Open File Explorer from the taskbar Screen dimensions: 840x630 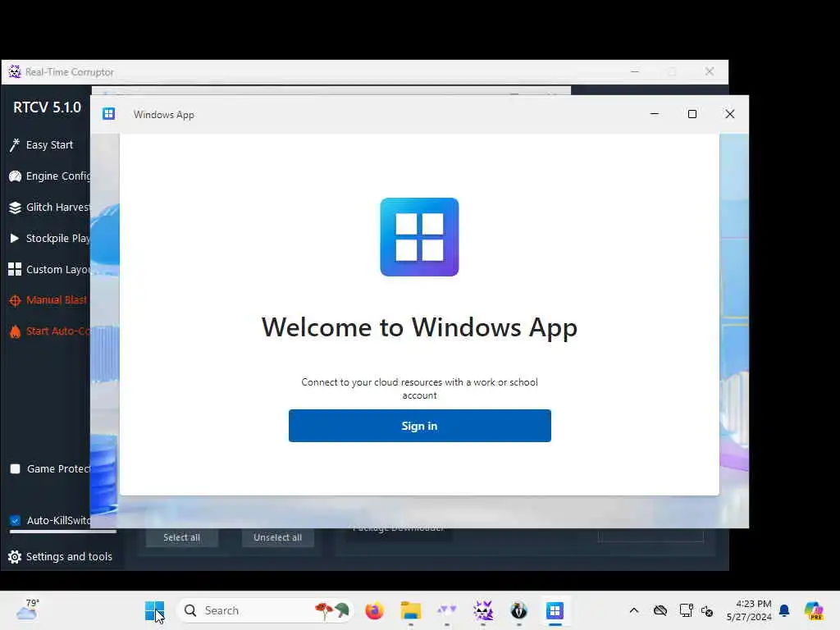(411, 610)
